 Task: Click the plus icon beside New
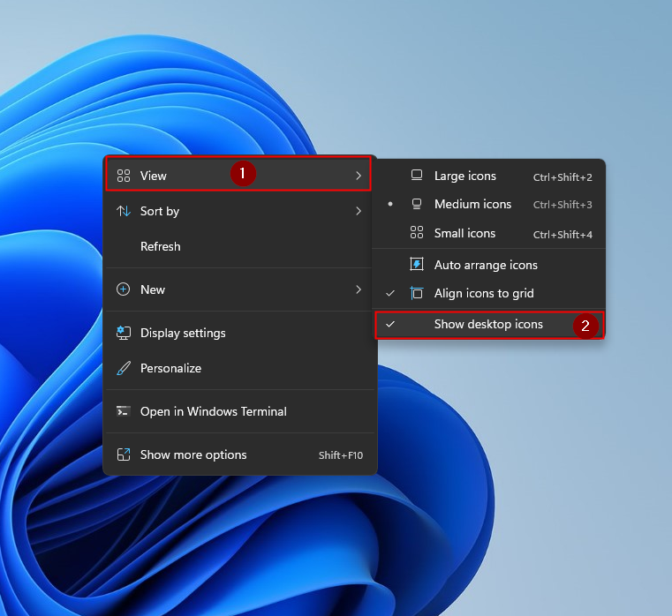click(124, 289)
